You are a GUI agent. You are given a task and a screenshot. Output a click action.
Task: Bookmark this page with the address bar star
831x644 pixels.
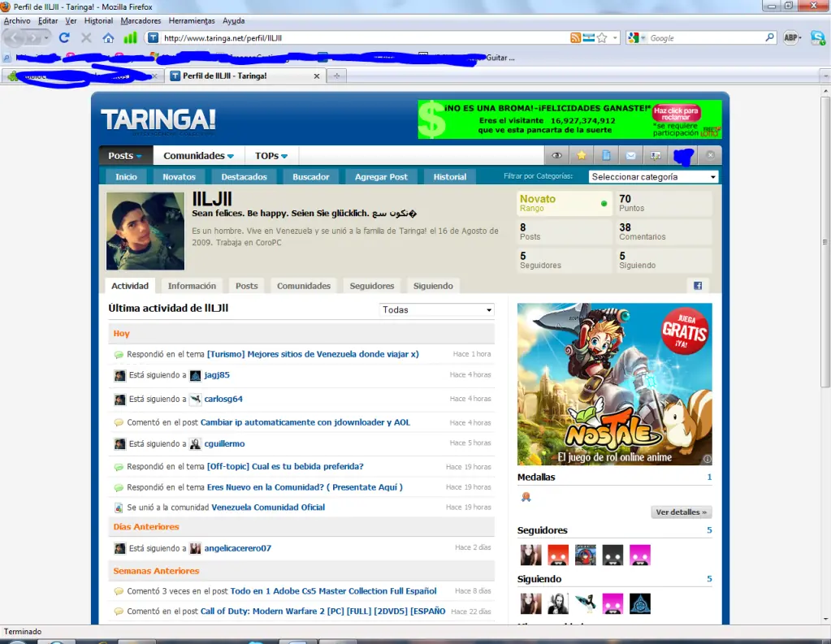click(x=602, y=37)
